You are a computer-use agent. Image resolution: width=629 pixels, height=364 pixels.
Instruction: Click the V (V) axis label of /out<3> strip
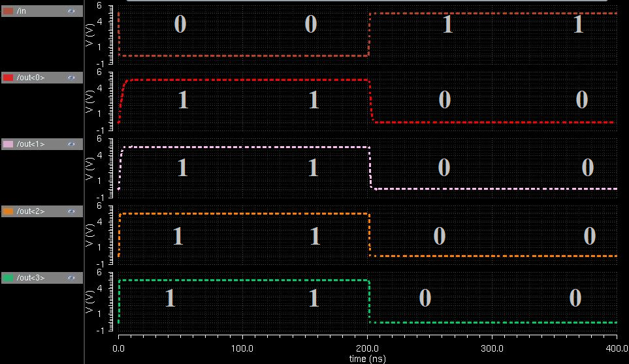coord(90,301)
